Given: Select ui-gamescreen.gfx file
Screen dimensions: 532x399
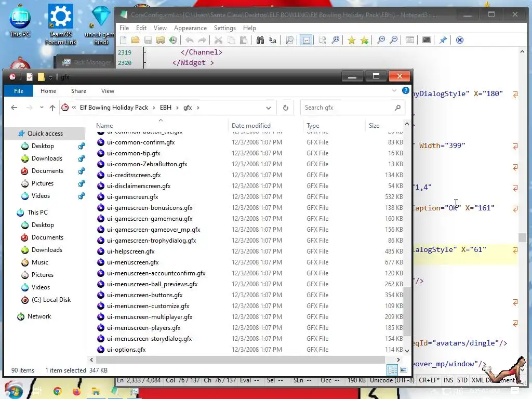Looking at the screenshot, I should click(x=132, y=197).
